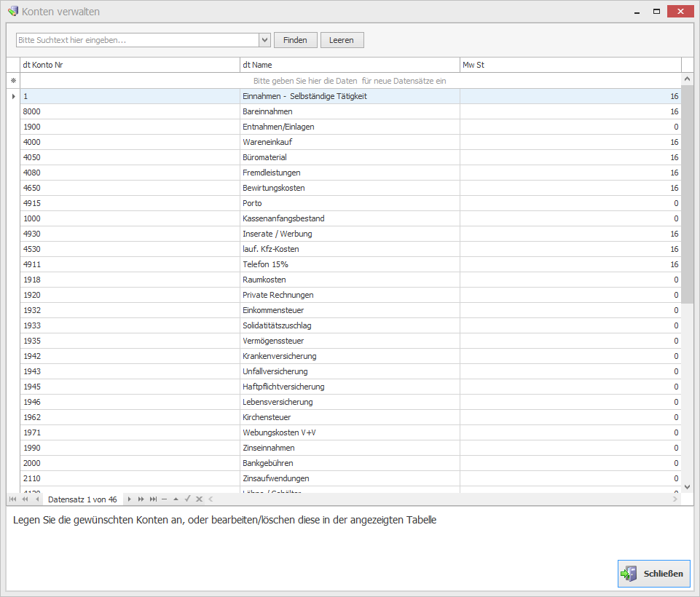
Task: Click new record entry row
Action: point(350,81)
